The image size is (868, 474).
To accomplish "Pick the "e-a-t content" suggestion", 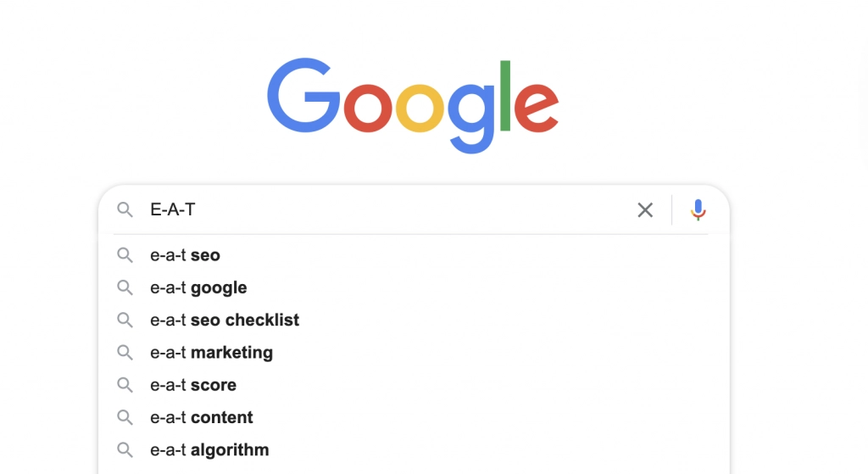I will coord(414,417).
